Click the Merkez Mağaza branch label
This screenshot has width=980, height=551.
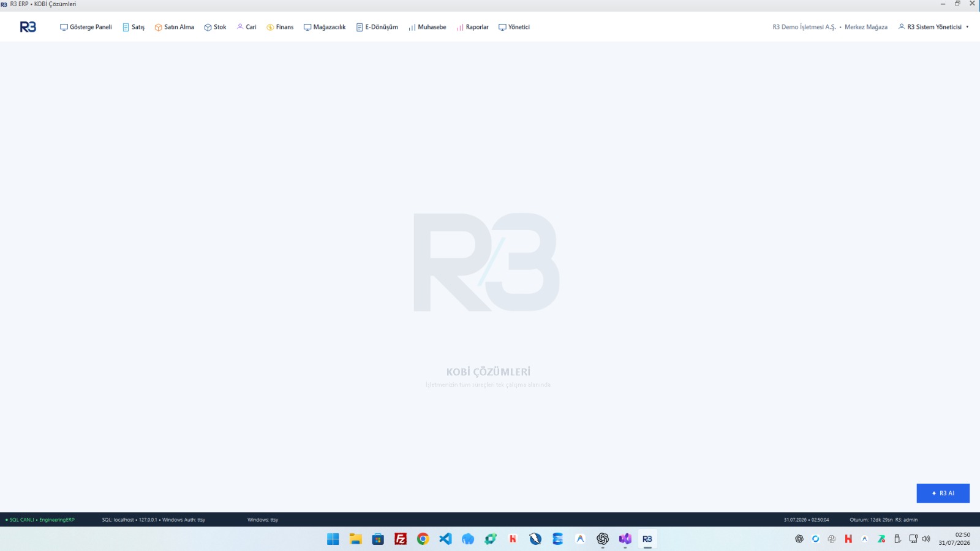pos(866,27)
